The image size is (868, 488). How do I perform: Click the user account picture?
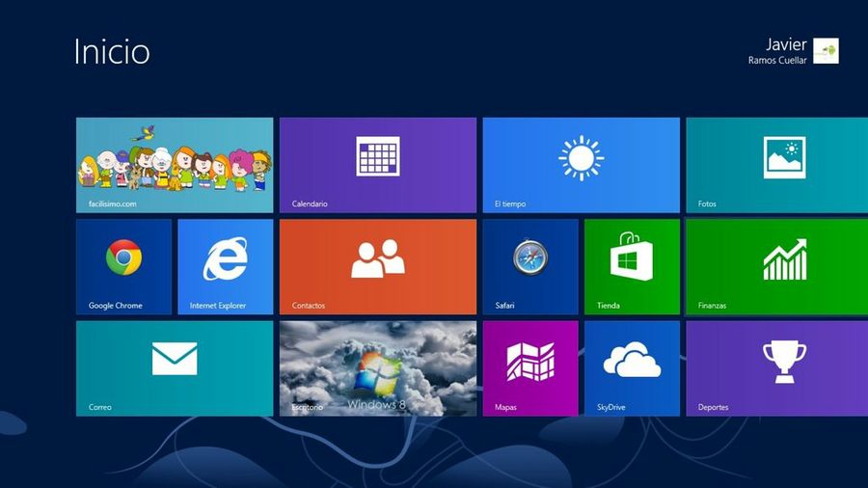click(x=826, y=51)
